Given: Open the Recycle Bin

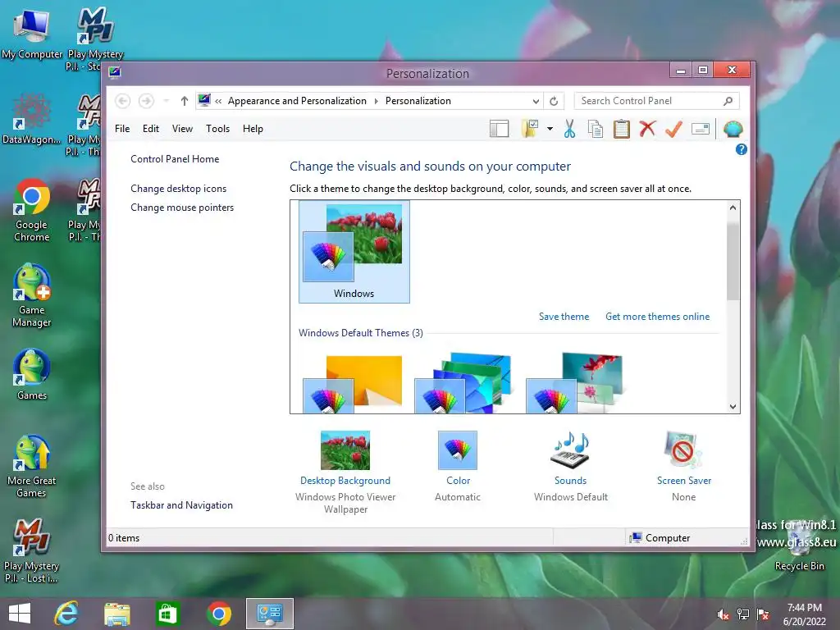Looking at the screenshot, I should [x=799, y=546].
